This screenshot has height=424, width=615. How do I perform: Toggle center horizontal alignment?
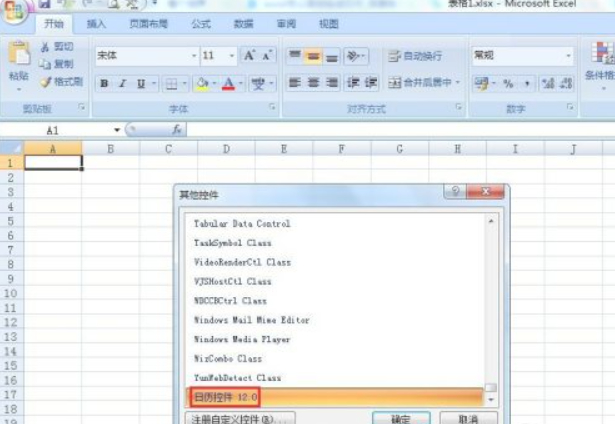pos(314,83)
